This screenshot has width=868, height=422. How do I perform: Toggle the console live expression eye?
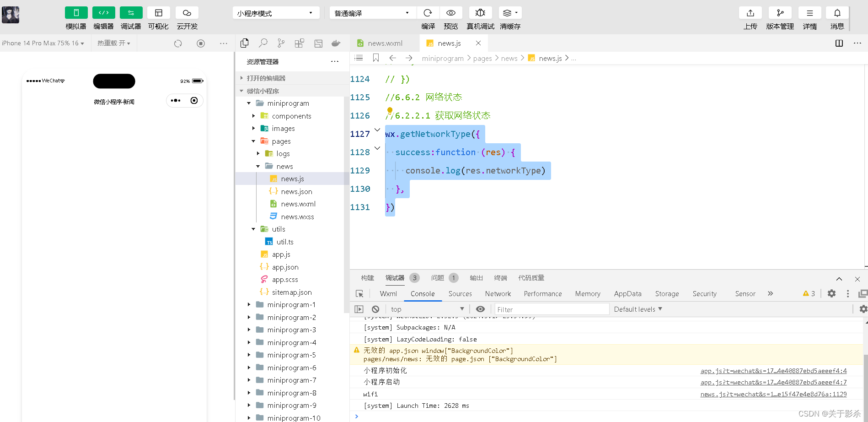click(x=480, y=309)
